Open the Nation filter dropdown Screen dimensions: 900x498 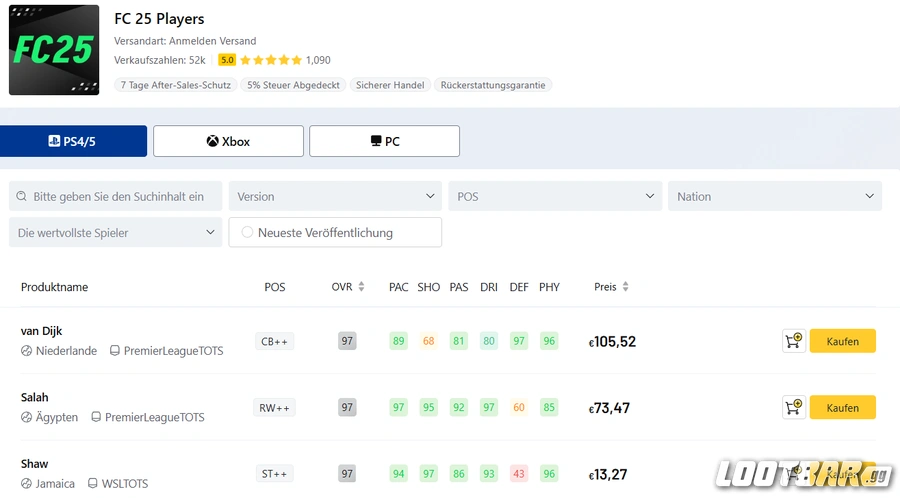click(x=775, y=196)
